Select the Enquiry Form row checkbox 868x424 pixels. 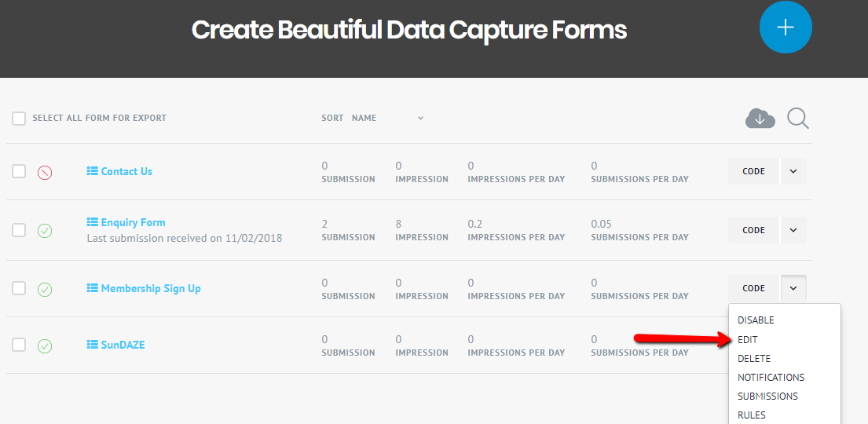tap(19, 230)
